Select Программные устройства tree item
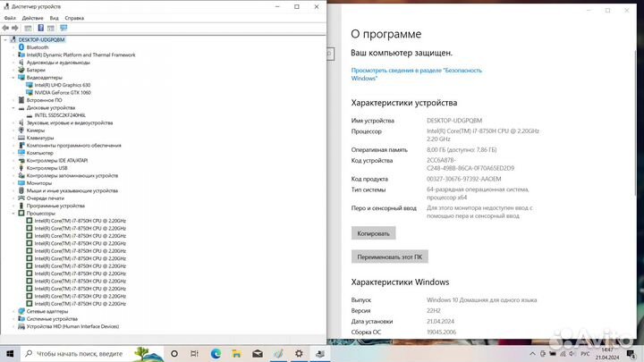The height and width of the screenshot is (362, 644). click(55, 206)
